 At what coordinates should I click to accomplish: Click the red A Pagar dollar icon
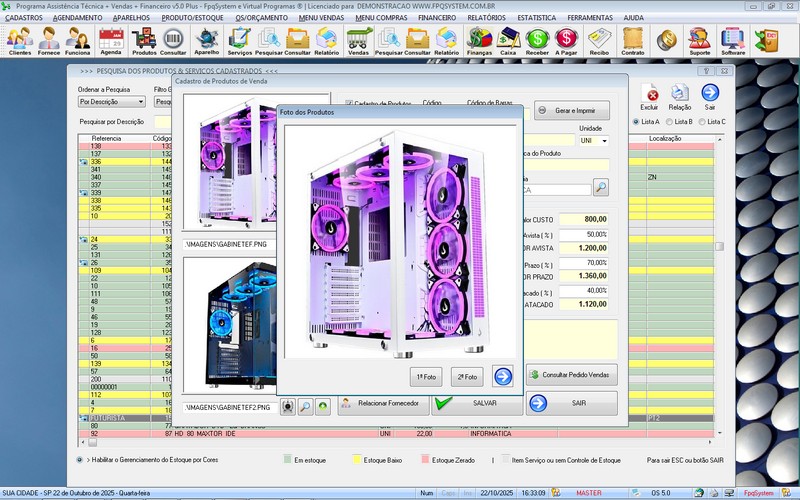[566, 41]
